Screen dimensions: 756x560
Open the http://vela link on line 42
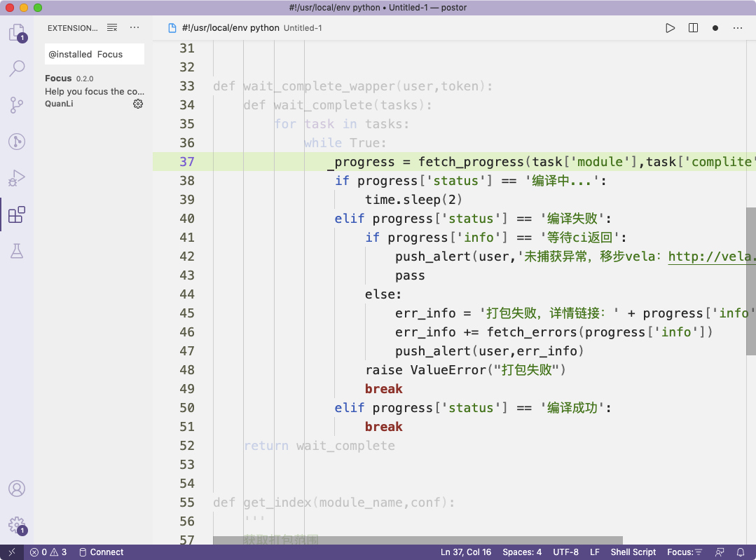click(x=712, y=256)
